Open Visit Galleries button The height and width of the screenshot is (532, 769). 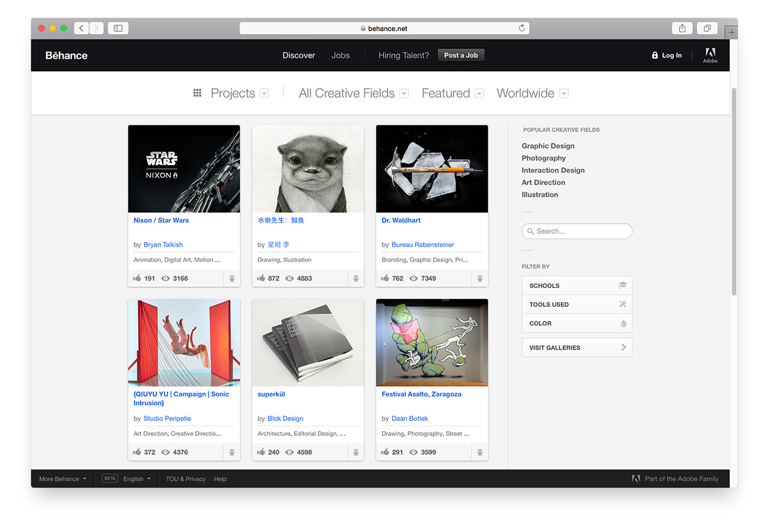577,348
